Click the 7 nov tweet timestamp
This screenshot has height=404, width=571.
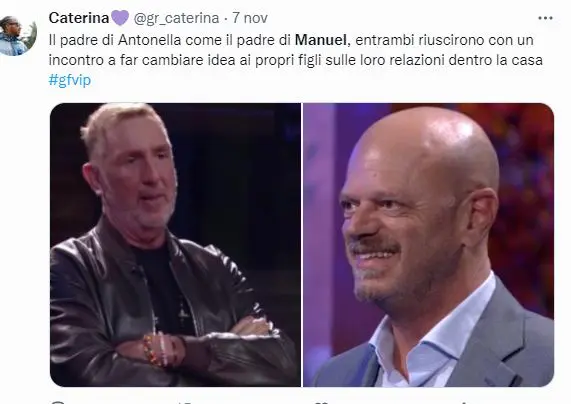point(250,18)
